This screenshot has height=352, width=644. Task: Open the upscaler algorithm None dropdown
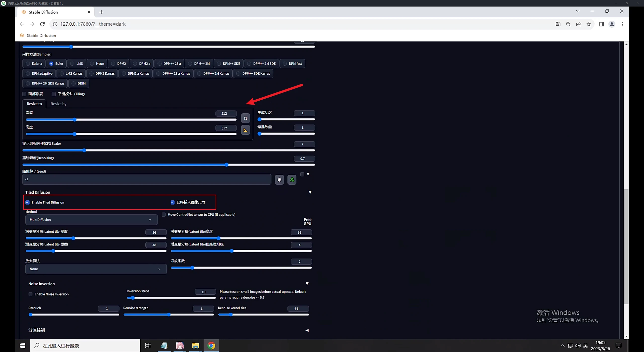point(96,269)
